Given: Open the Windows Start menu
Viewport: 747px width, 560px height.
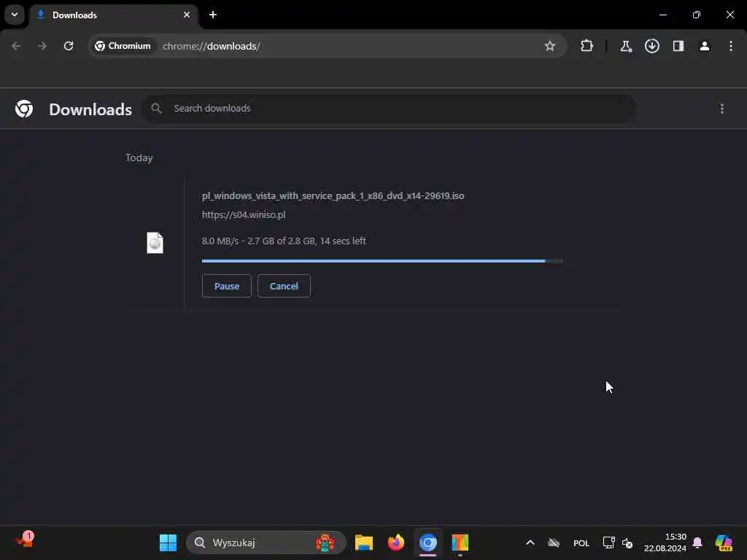Looking at the screenshot, I should tap(169, 542).
